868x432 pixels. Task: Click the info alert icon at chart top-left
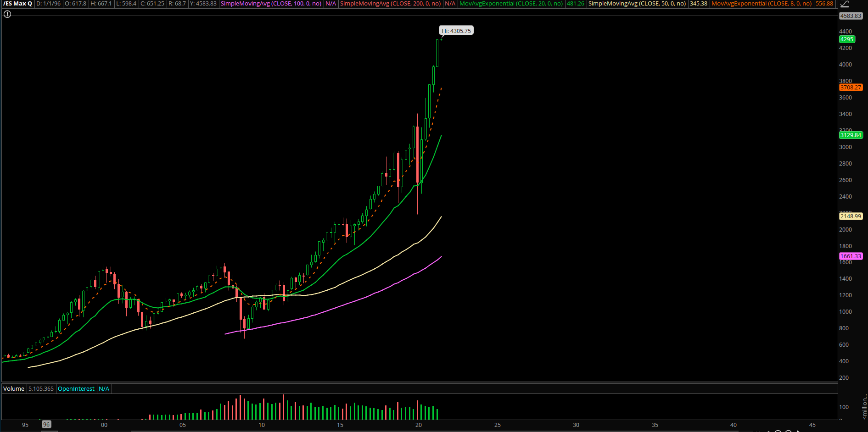[x=7, y=14]
